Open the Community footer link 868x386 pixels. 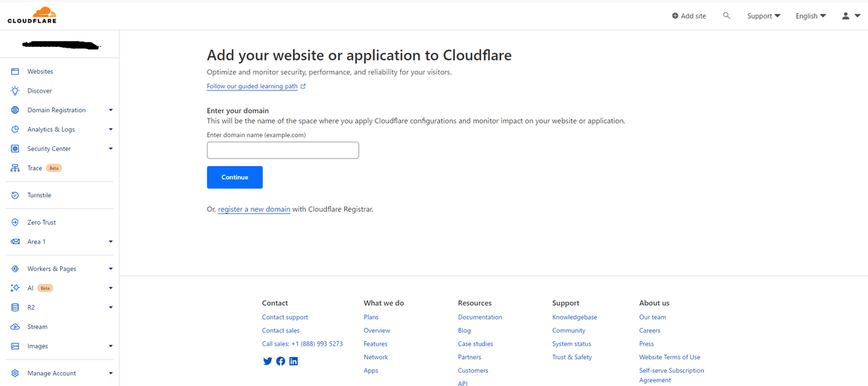pyautogui.click(x=569, y=330)
